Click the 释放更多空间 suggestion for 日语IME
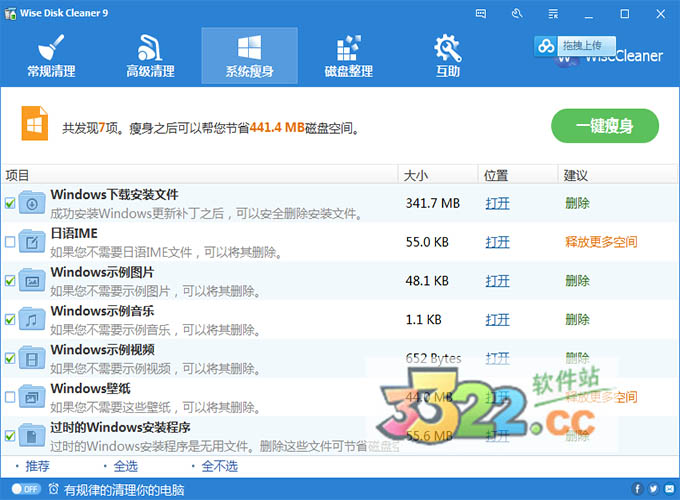This screenshot has height=500, width=680. (x=601, y=242)
